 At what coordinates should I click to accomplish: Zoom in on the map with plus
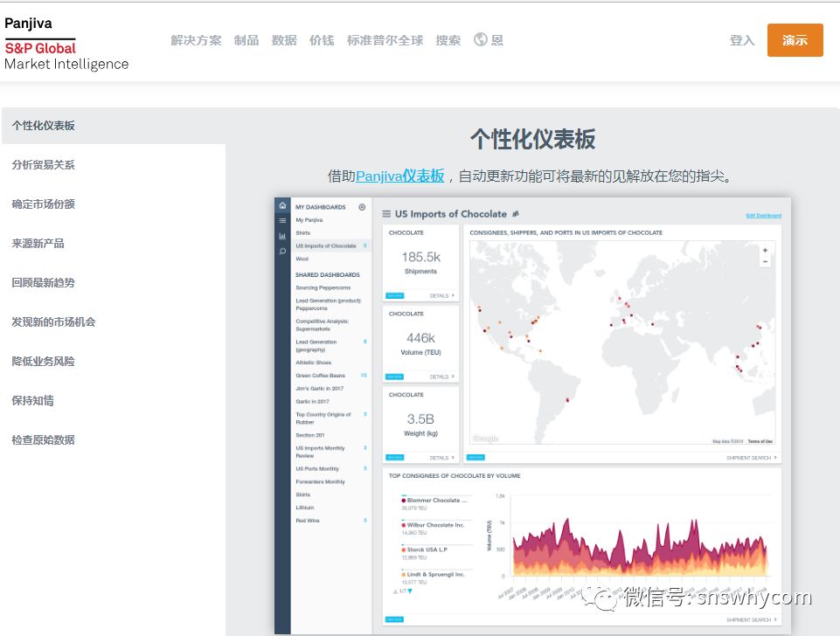coord(765,250)
